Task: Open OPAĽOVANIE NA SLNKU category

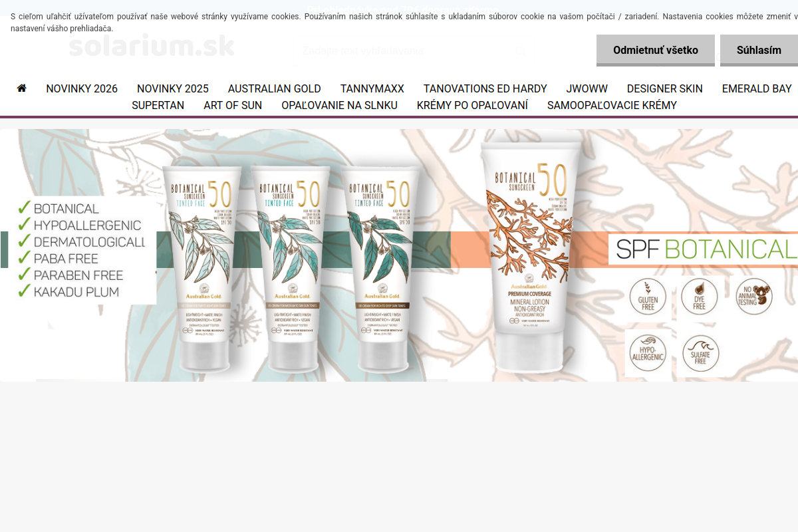Action: tap(339, 105)
